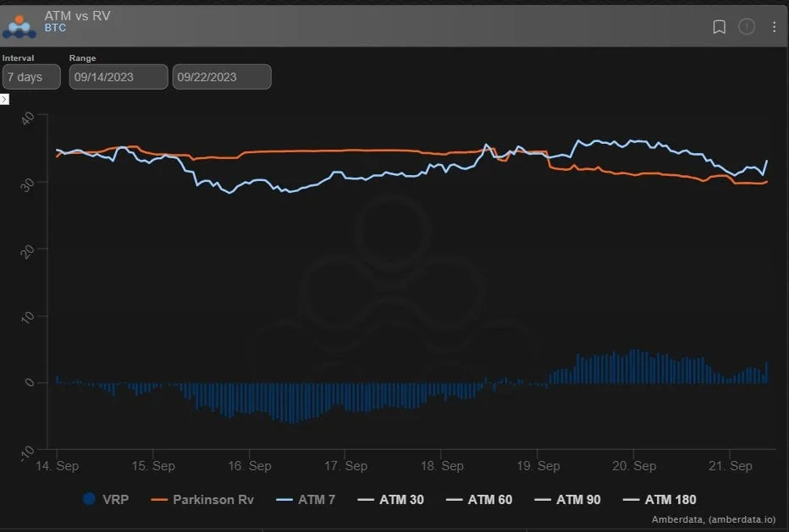789x532 pixels.
Task: Click the "20. Sep" axis label
Action: [634, 466]
